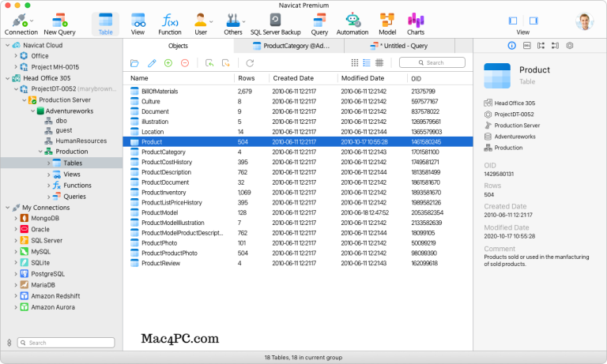Switch to list view
The height and width of the screenshot is (364, 607).
pos(367,62)
